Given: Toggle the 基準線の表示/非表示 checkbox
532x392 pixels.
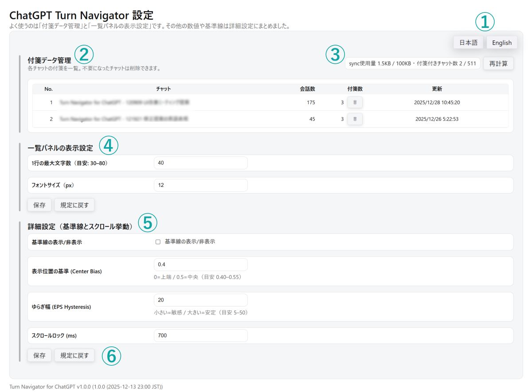Looking at the screenshot, I should click(158, 242).
